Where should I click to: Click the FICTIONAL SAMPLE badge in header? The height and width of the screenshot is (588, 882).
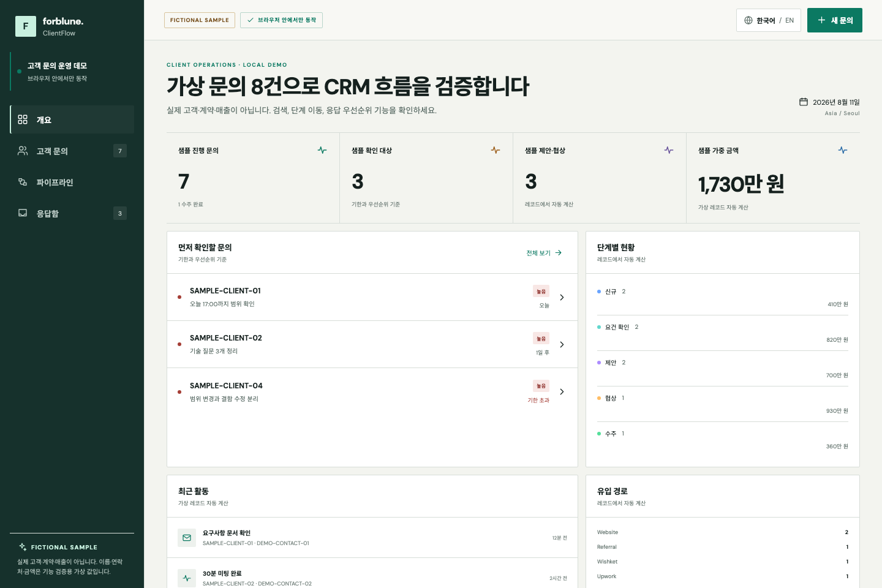(200, 20)
